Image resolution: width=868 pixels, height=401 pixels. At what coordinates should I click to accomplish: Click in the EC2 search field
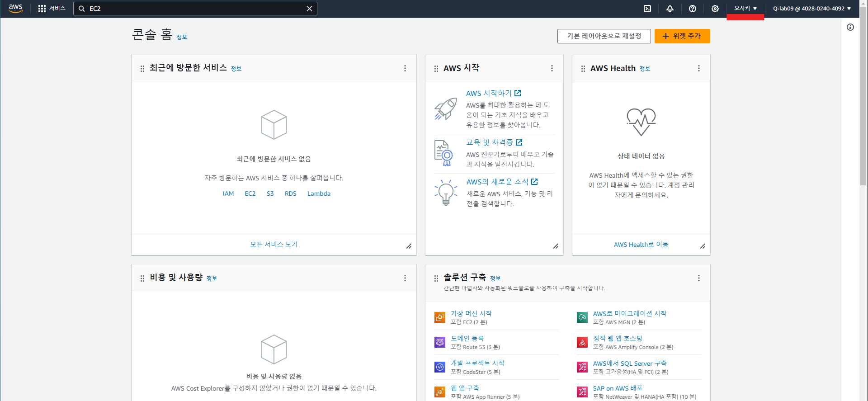[x=195, y=9]
